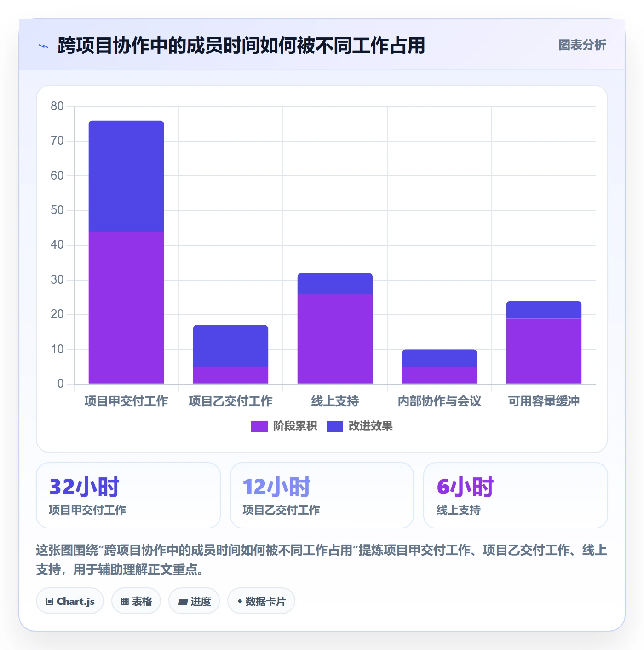Select the blue bar segment for 线上支持
The width and height of the screenshot is (644, 650).
(x=335, y=284)
